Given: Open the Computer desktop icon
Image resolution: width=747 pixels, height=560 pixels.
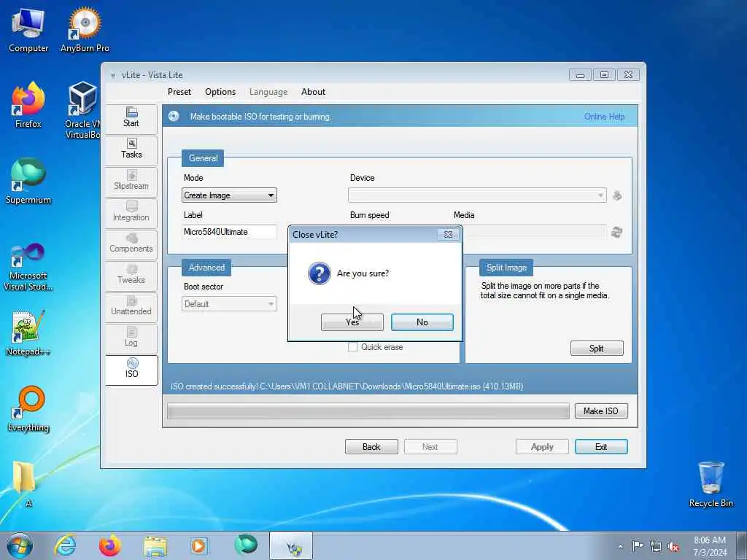Looking at the screenshot, I should 28,31.
